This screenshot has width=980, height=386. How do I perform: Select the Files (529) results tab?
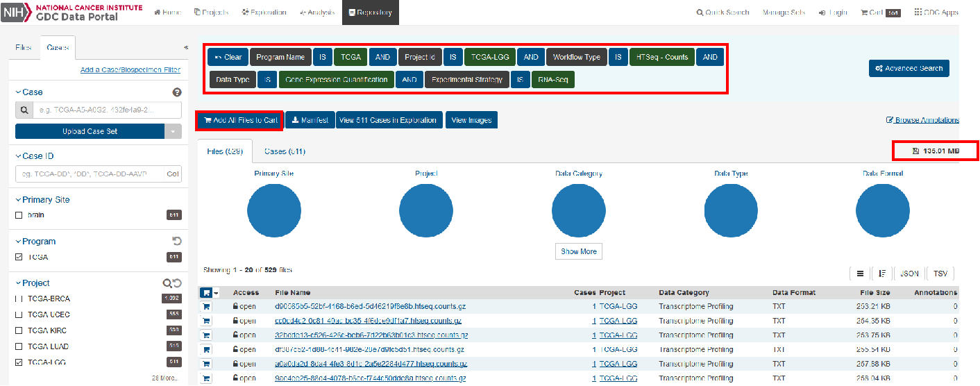click(x=225, y=151)
